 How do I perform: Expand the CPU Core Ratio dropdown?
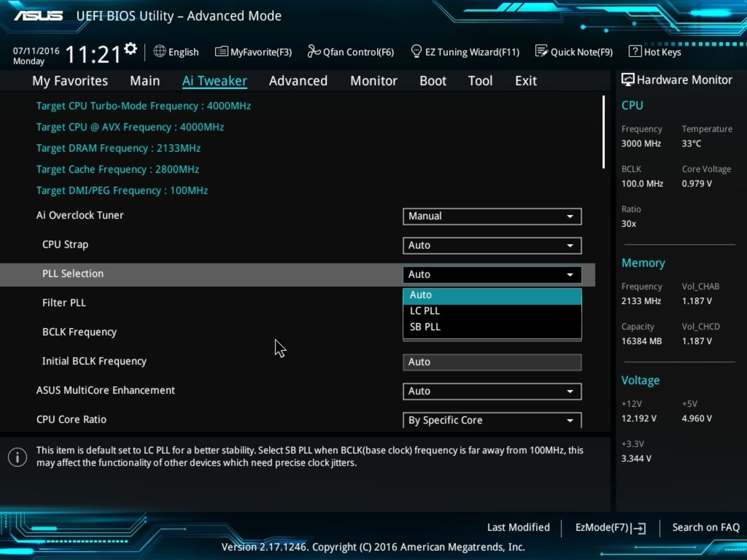click(492, 420)
